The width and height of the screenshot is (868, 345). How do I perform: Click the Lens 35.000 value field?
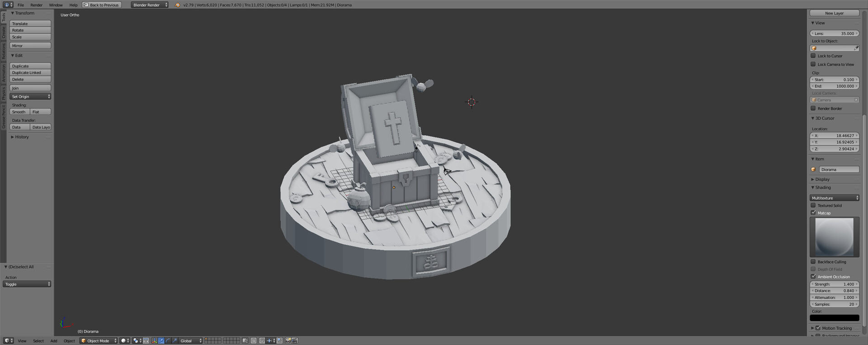click(x=835, y=33)
